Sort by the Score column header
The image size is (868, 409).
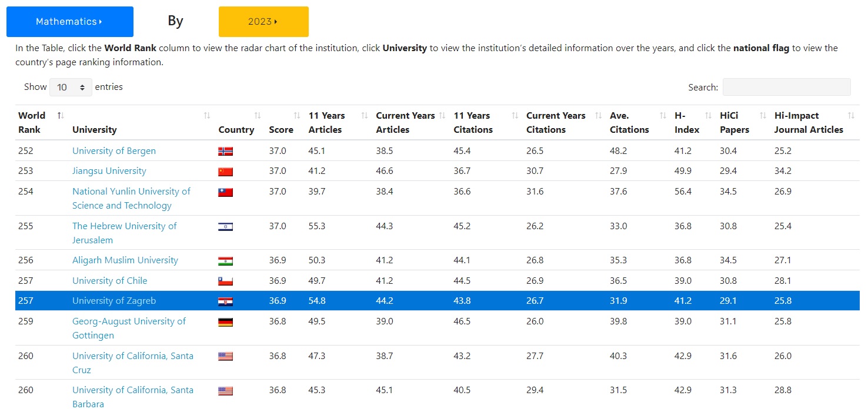pos(281,130)
